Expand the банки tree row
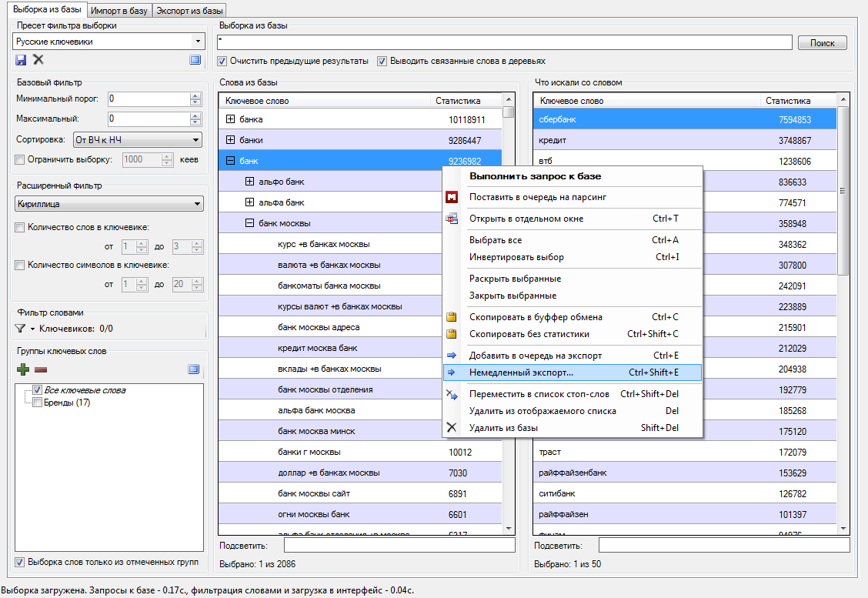This screenshot has height=598, width=868. 231,140
